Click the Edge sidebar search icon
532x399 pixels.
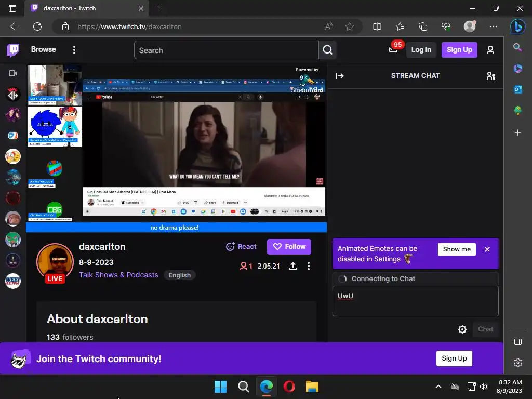[517, 47]
